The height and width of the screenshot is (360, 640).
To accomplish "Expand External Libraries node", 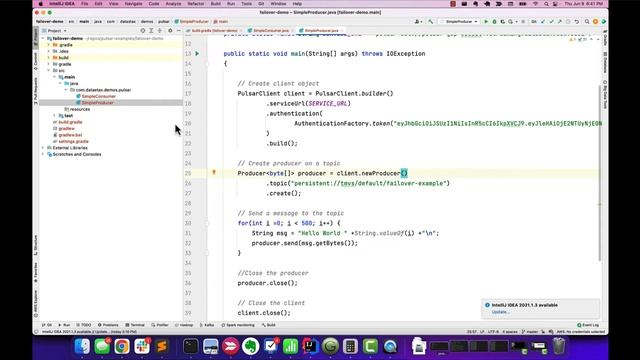I will point(43,148).
